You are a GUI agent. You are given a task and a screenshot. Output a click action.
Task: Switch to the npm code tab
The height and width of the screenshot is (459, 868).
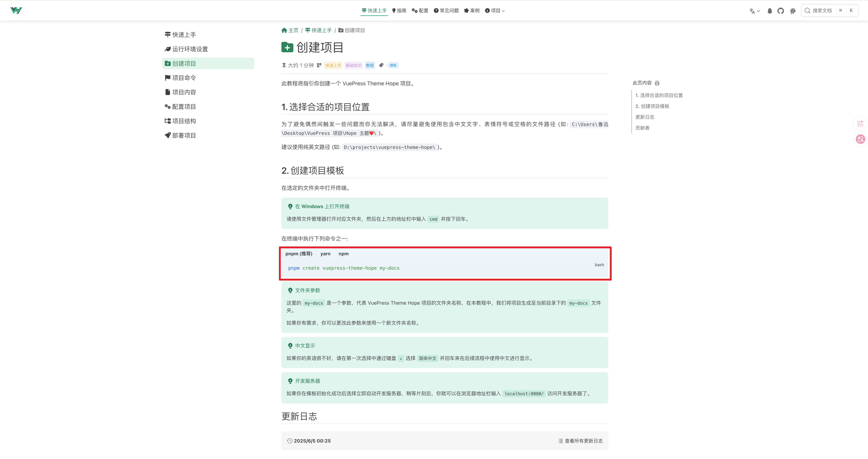(x=344, y=254)
